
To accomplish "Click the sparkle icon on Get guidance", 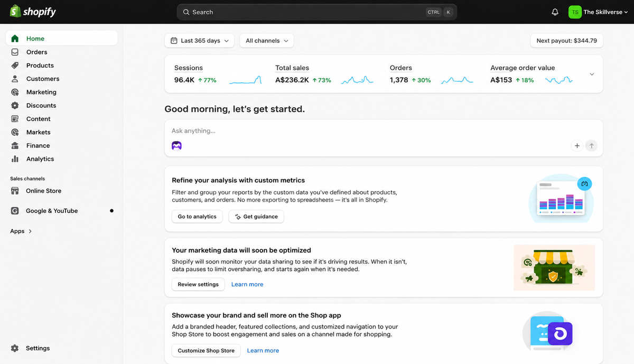I will tap(238, 217).
